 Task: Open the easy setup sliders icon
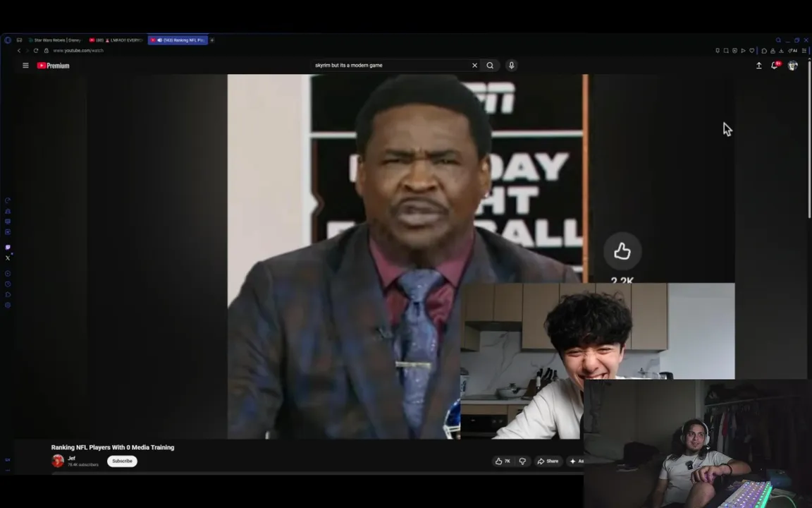(x=804, y=51)
